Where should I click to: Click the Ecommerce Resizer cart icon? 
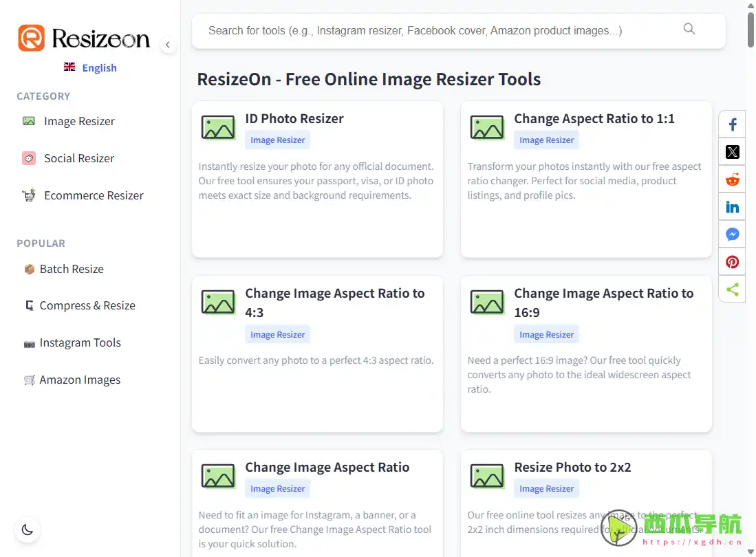click(29, 195)
